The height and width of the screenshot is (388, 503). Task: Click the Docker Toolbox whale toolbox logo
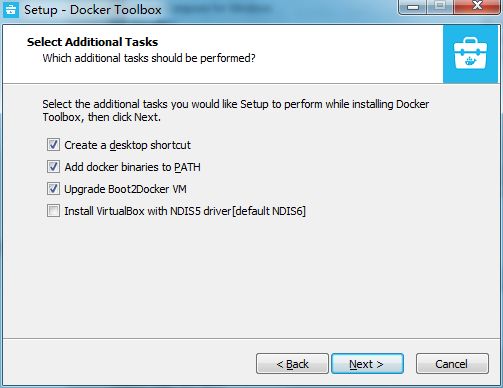(x=470, y=54)
